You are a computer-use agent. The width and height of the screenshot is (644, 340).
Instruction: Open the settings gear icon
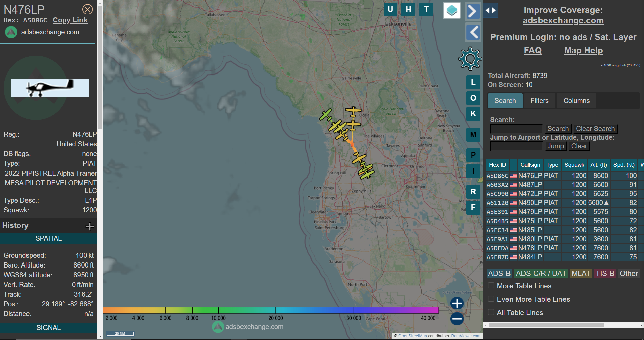470,59
